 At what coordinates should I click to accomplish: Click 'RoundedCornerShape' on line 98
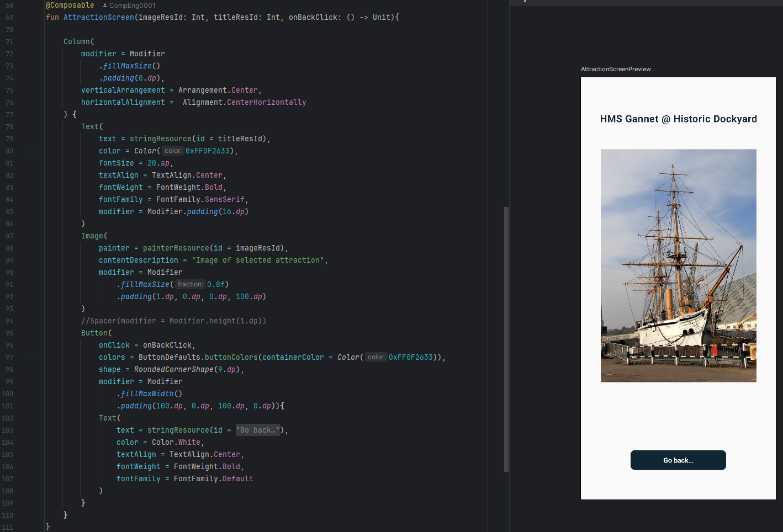(x=174, y=369)
